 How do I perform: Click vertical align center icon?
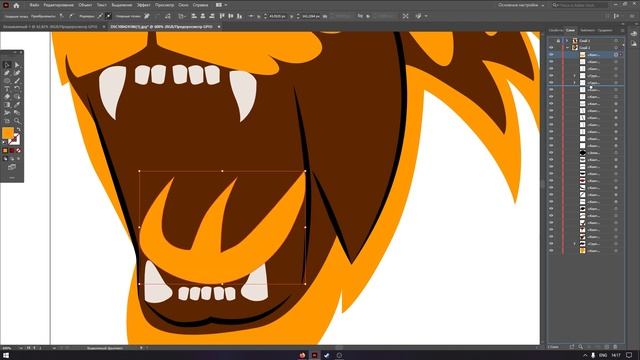pos(231,16)
